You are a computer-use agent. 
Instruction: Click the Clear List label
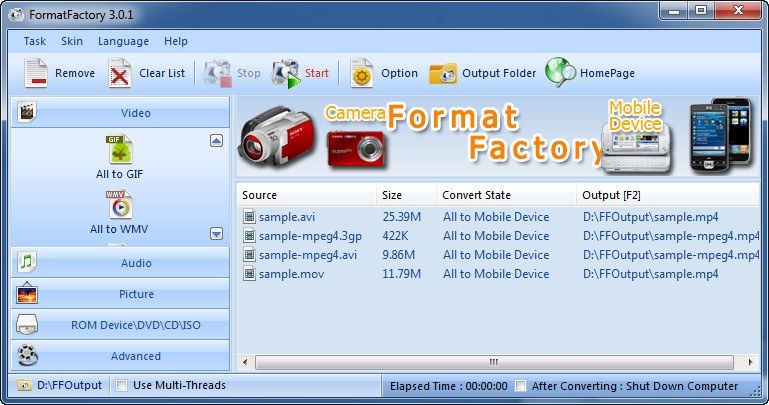click(162, 73)
